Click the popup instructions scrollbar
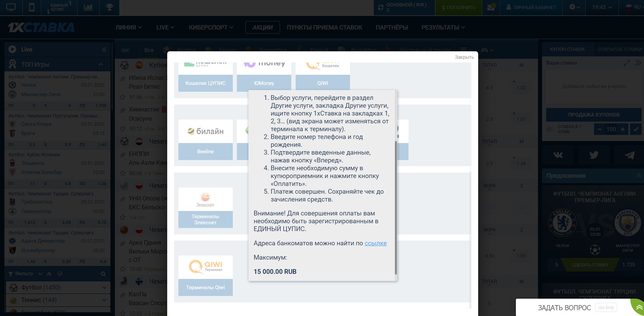Image resolution: width=644 pixels, height=316 pixels. [396, 208]
